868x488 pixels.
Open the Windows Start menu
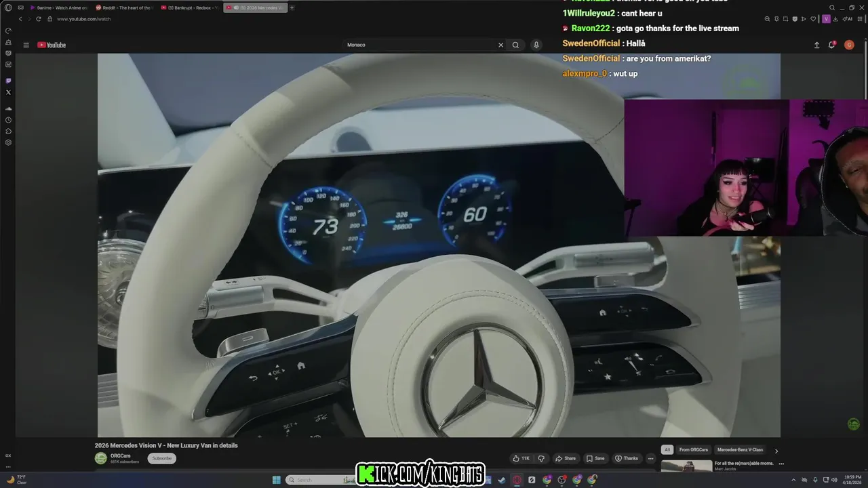277,480
